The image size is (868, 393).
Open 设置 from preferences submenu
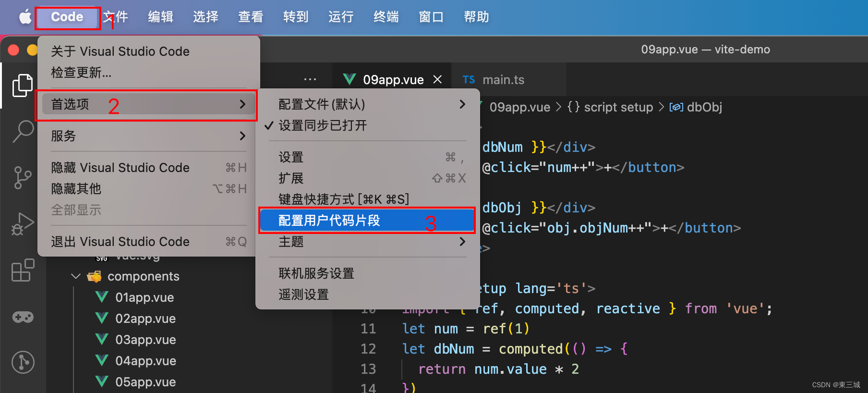(x=368, y=157)
